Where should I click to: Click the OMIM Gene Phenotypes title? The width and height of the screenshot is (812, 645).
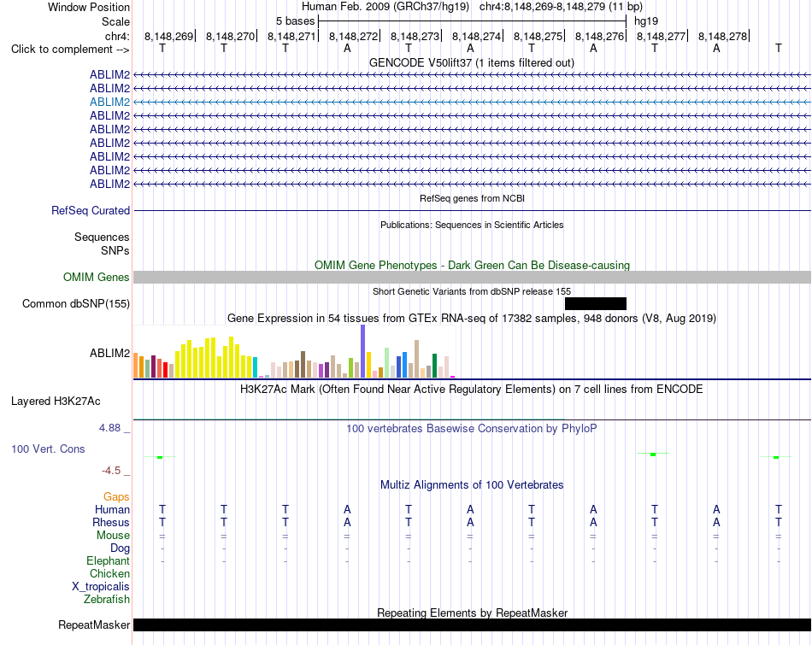pos(472,265)
